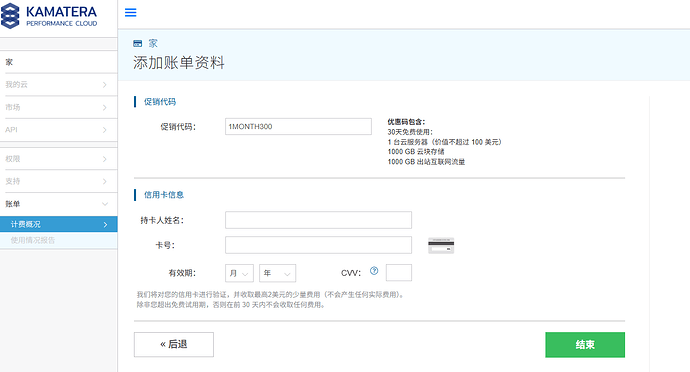Open the 年 year dropdown
690x372 pixels.
[278, 273]
